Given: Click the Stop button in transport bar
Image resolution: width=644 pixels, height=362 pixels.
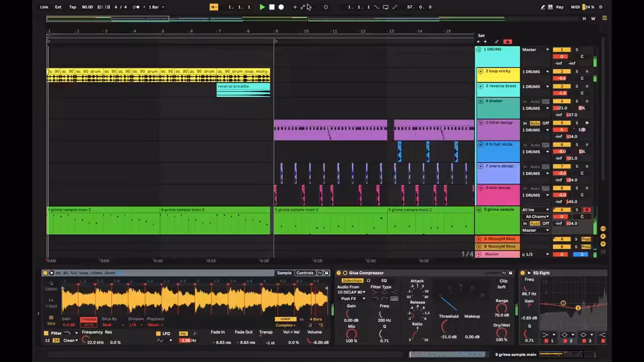Looking at the screenshot, I should coord(272,7).
